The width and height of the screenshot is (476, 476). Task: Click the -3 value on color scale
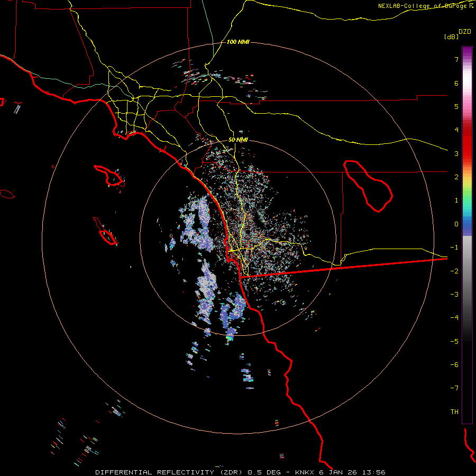point(454,295)
